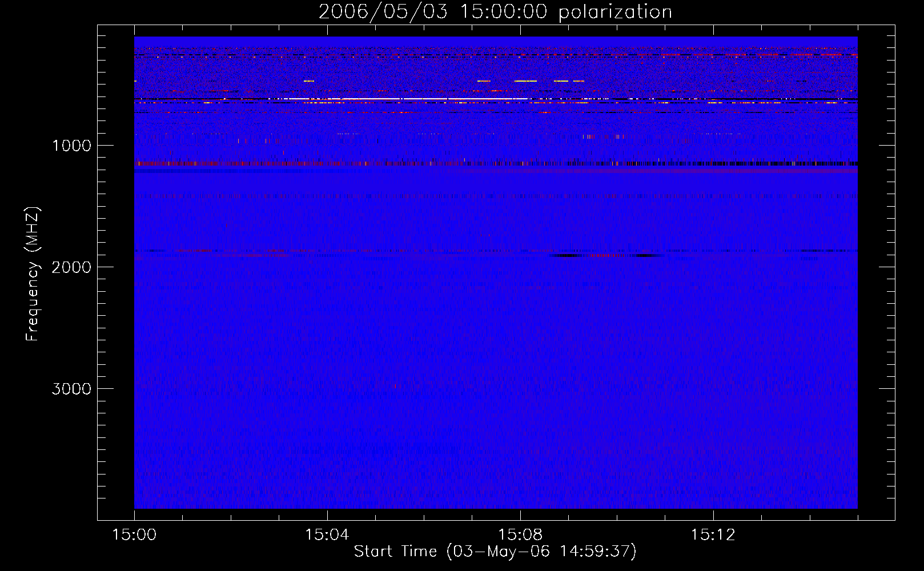
Task: Click the 1000 frequency tick label
Action: [x=71, y=146]
